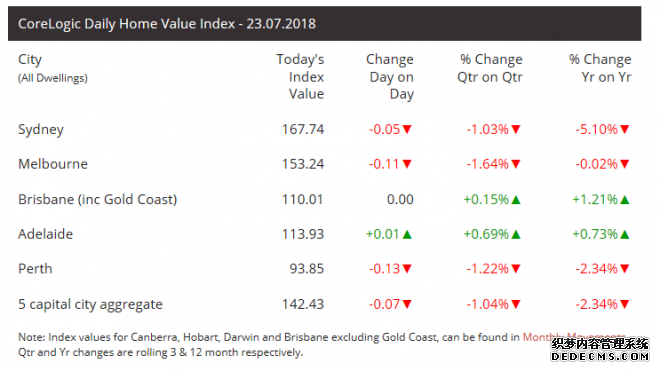Click Melbourne's index value 153.24
Screen dimensions: 660x371
click(303, 164)
